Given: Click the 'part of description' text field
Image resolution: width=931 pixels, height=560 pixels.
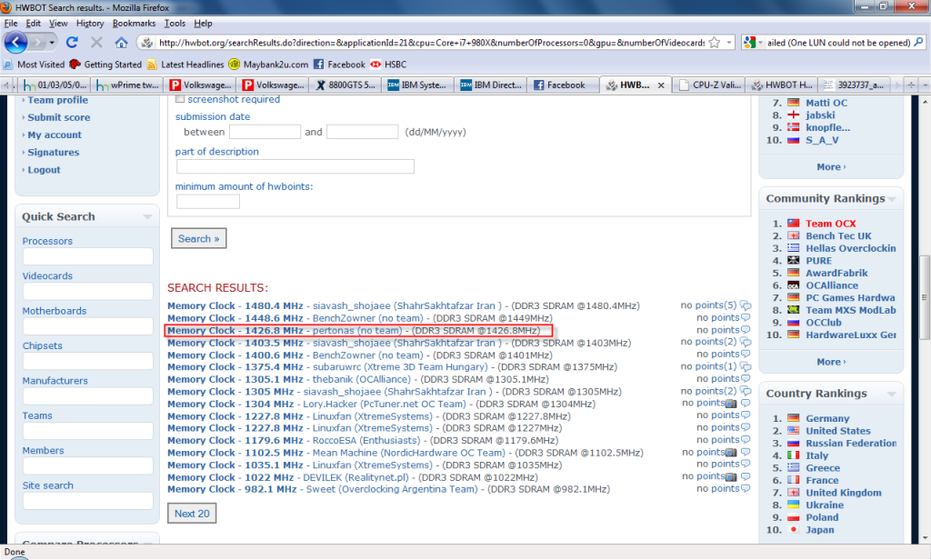Looking at the screenshot, I should [x=295, y=166].
